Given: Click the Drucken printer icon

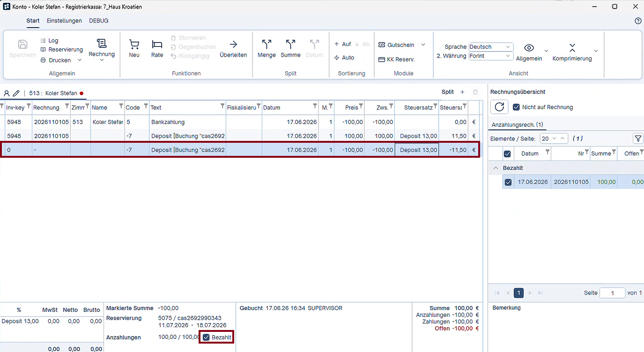Looking at the screenshot, I should [43, 60].
